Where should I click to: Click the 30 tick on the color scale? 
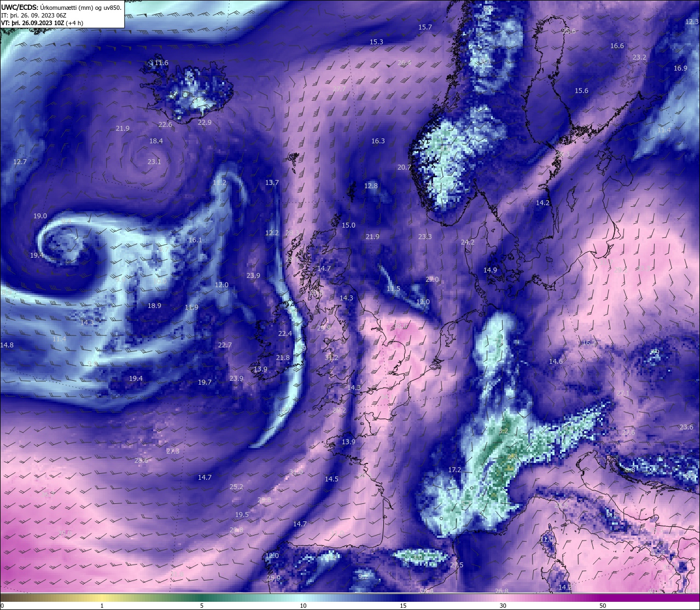pyautogui.click(x=503, y=606)
